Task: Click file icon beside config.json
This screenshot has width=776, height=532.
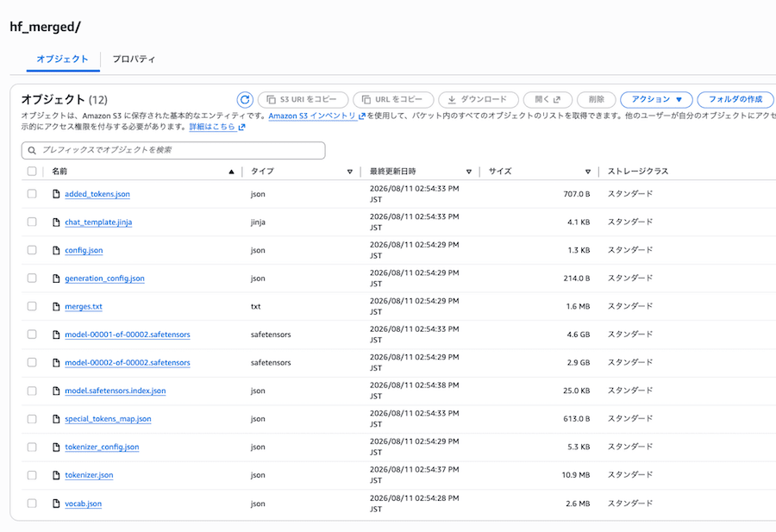Action: pos(56,250)
